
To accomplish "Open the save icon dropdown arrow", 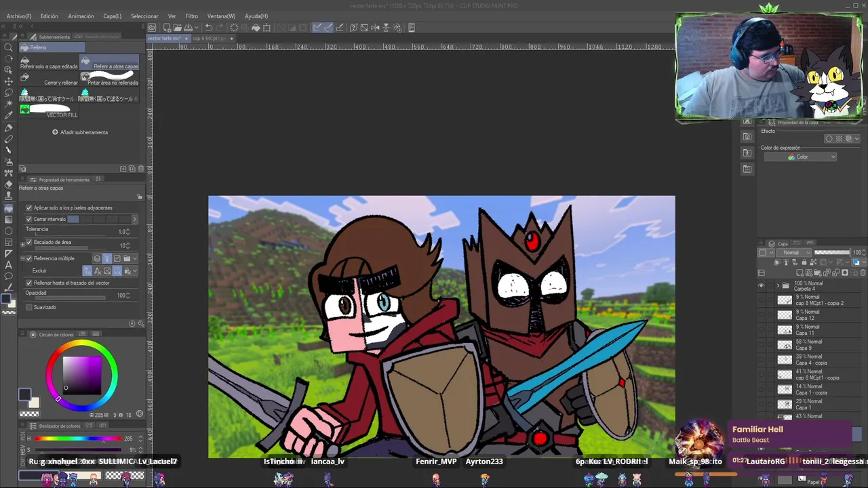I will [196, 28].
